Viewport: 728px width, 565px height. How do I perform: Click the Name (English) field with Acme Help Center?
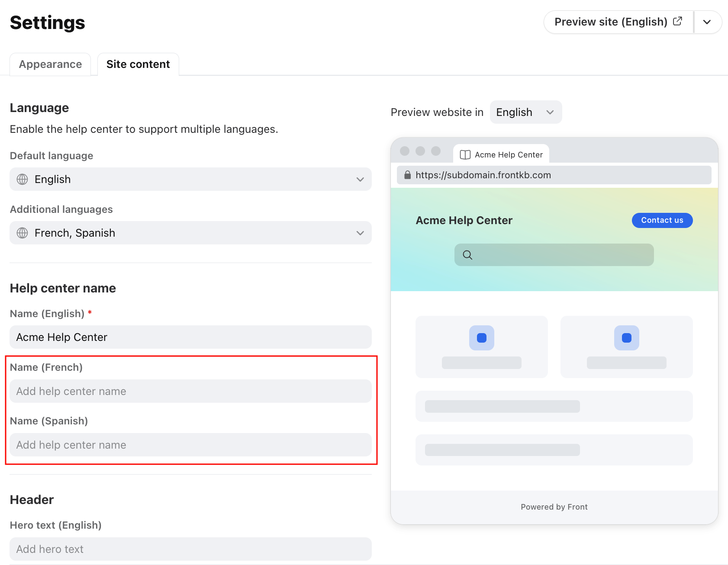tap(190, 337)
